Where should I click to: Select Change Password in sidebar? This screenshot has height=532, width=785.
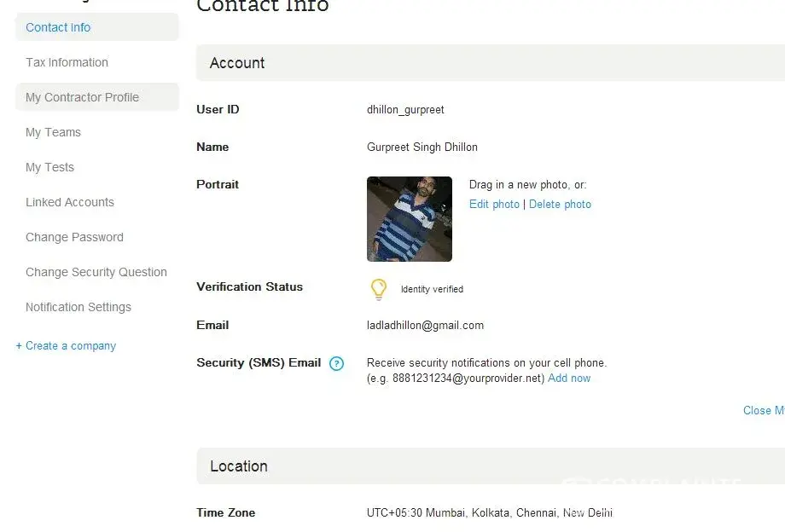(x=74, y=237)
